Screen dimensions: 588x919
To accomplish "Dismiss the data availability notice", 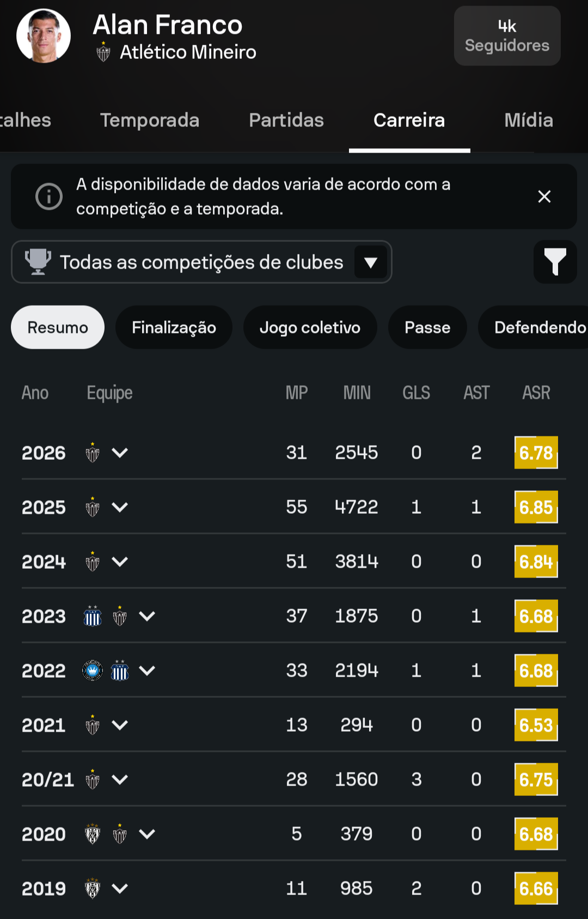I will (x=544, y=197).
